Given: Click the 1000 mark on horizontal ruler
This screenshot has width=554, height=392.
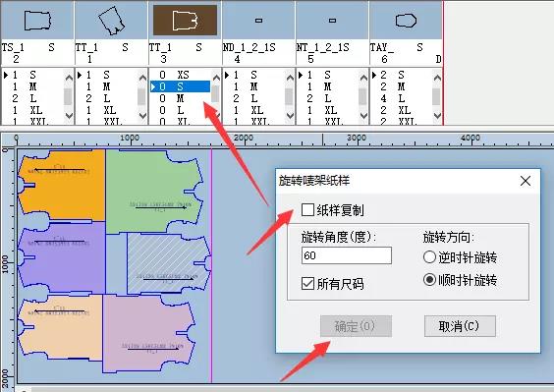Looking at the screenshot, I should tap(130, 138).
